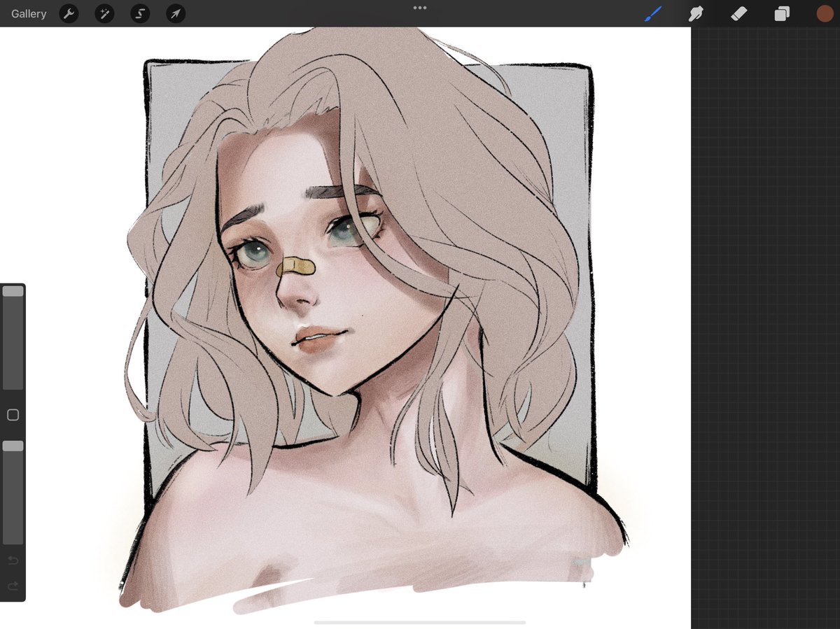Click the brush opacity slider

tap(13, 492)
